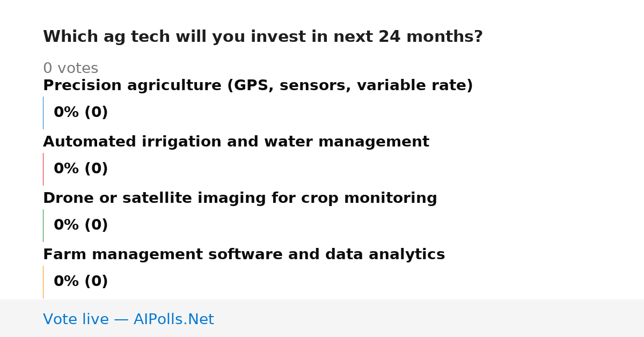Image resolution: width=644 pixels, height=337 pixels.
Task: Click the word AIPolls.Net in footer
Action: (173, 319)
